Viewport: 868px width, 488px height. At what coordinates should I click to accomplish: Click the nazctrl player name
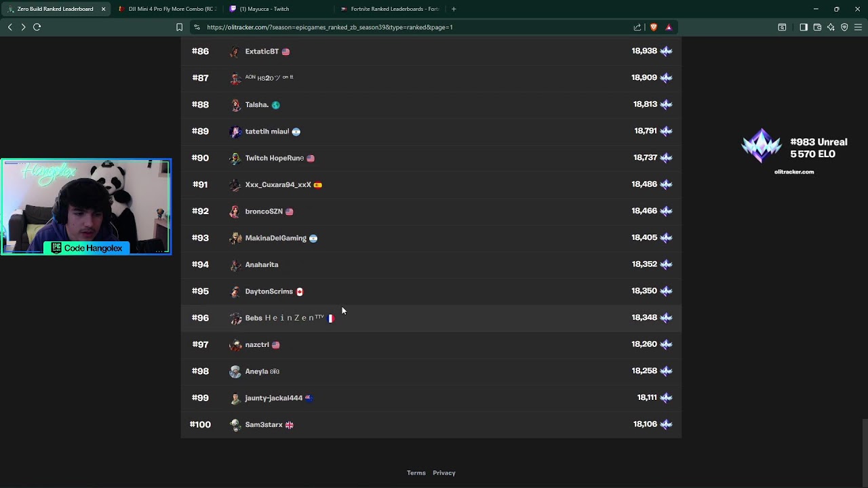coord(257,345)
